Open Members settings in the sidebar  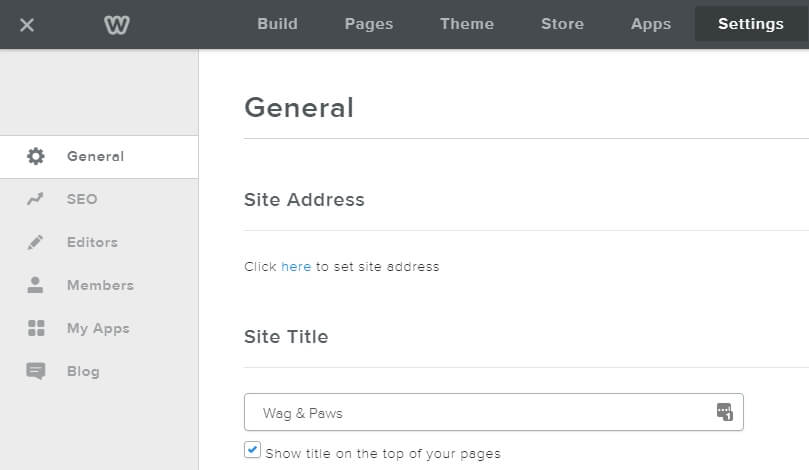100,285
